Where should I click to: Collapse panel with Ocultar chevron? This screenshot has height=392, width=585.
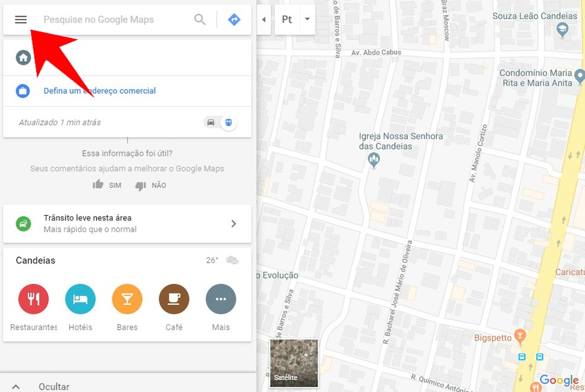[x=15, y=387]
